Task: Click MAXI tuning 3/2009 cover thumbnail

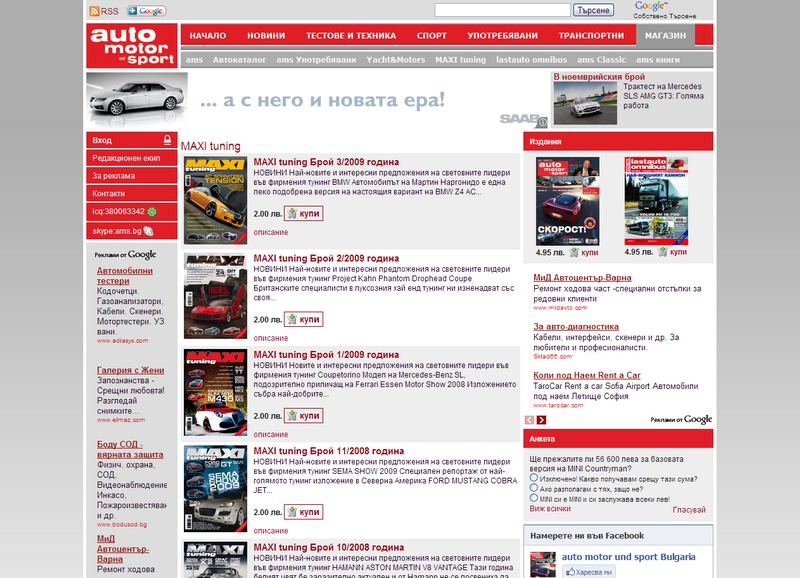Action: [215, 200]
